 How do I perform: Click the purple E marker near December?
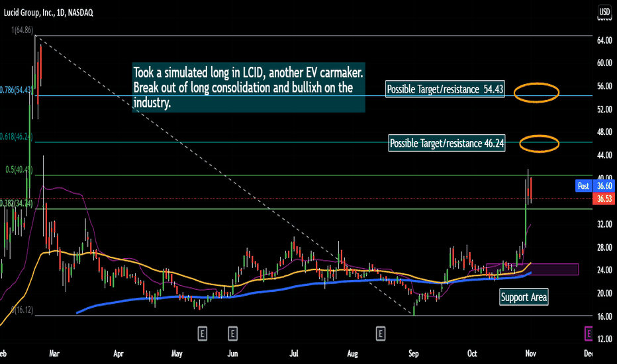coord(589,334)
